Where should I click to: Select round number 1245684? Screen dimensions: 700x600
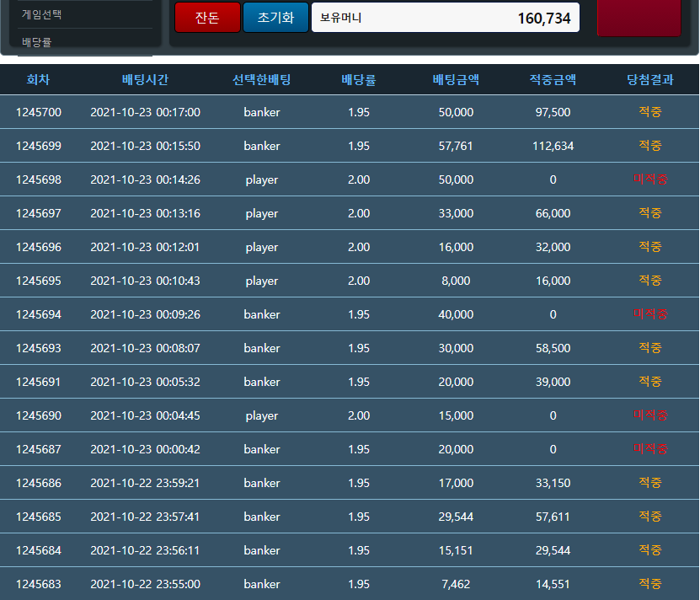[39, 551]
